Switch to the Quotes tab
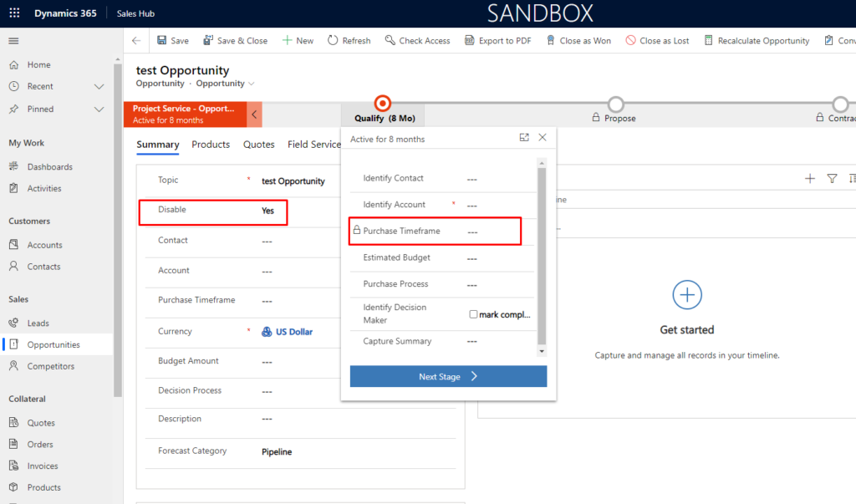Image resolution: width=856 pixels, height=504 pixels. pos(259,145)
